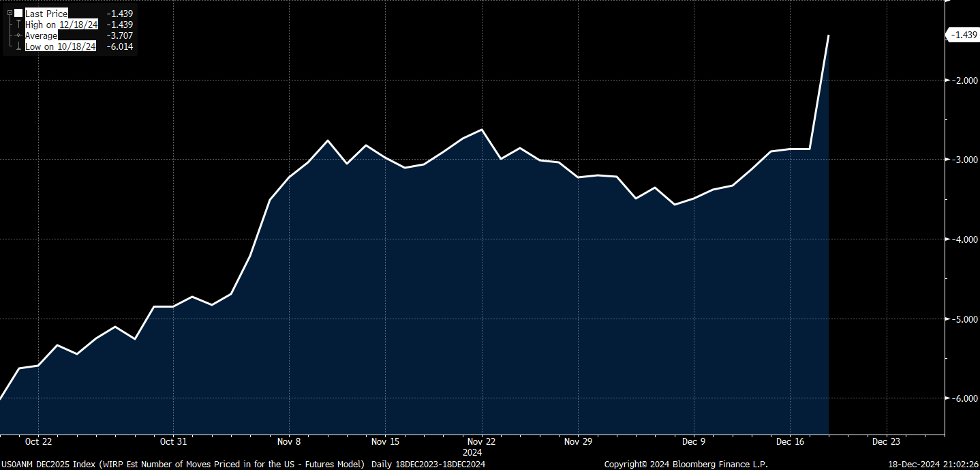Click the Oct 22 date axis label
Image resolution: width=980 pixels, height=470 pixels.
point(37,441)
